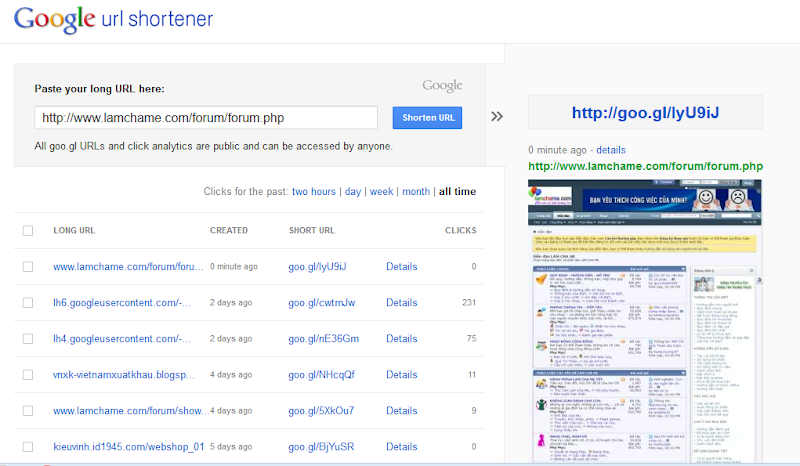Open long URL www.lamchame.com/forum/foru...
The height and width of the screenshot is (466, 800).
point(128,266)
